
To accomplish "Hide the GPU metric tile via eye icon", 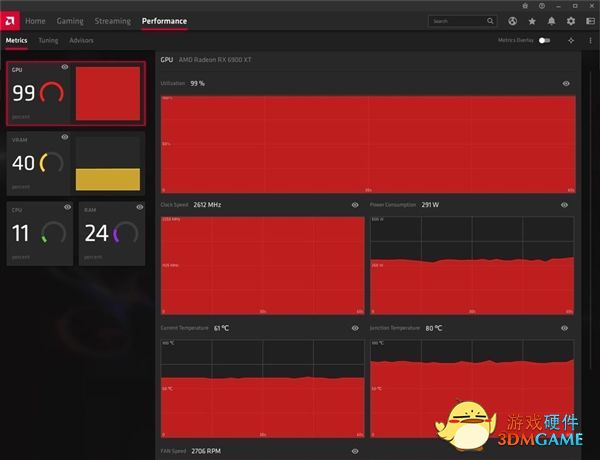I will (x=65, y=67).
